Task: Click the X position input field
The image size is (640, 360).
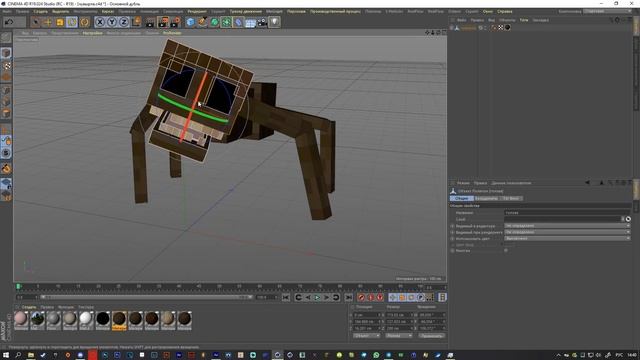Action: coord(367,315)
